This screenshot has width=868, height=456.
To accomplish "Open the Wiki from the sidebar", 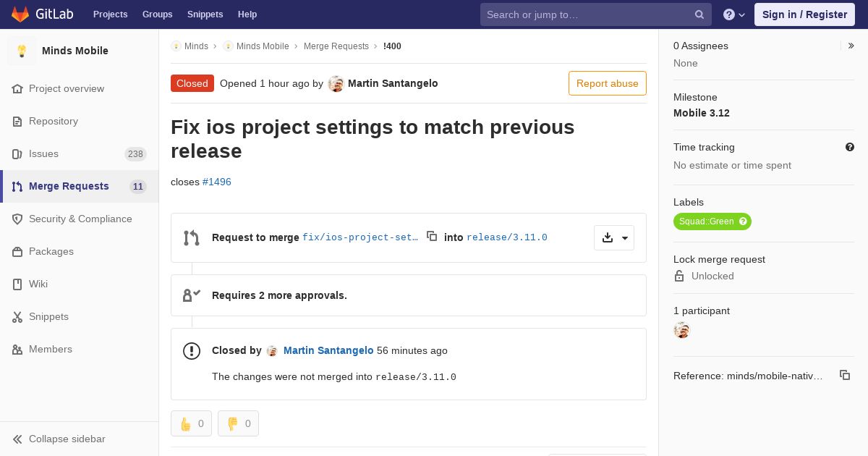I will 38,284.
